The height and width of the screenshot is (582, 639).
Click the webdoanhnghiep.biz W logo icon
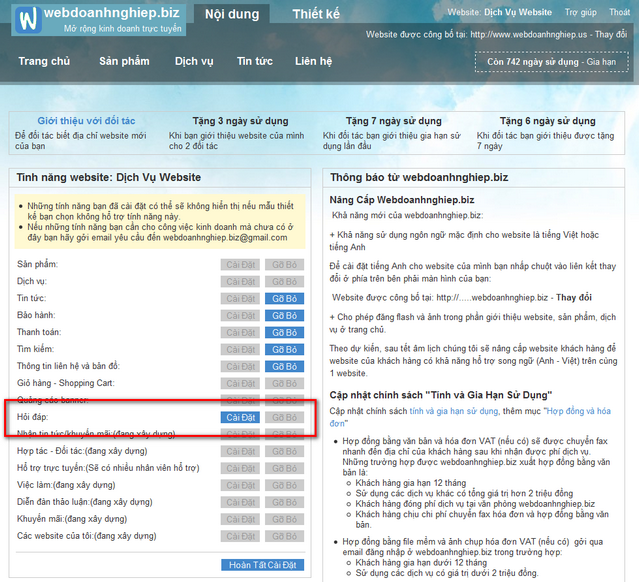pyautogui.click(x=28, y=19)
